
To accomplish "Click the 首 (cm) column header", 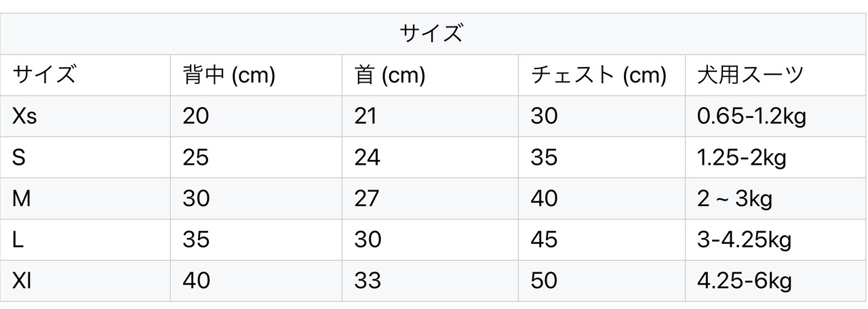I will (x=389, y=75).
